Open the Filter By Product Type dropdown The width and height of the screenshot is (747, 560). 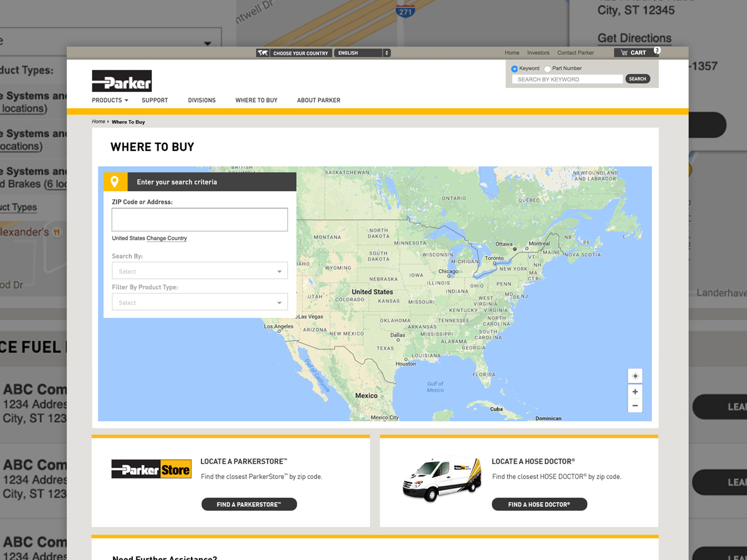coord(199,302)
